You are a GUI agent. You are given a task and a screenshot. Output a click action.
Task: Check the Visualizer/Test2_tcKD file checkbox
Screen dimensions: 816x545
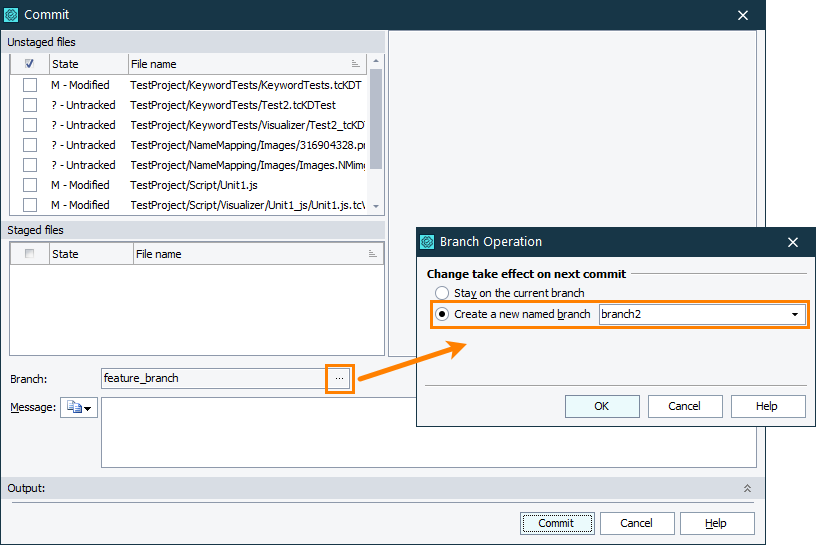coord(30,125)
